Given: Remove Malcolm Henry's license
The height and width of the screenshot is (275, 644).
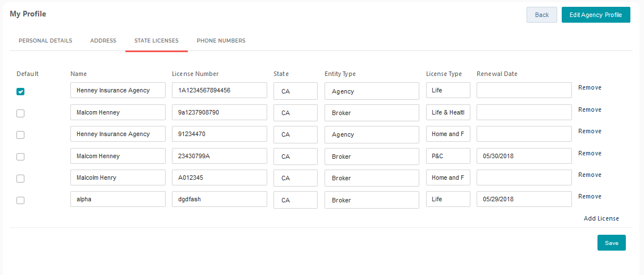Looking at the screenshot, I should pos(590,175).
